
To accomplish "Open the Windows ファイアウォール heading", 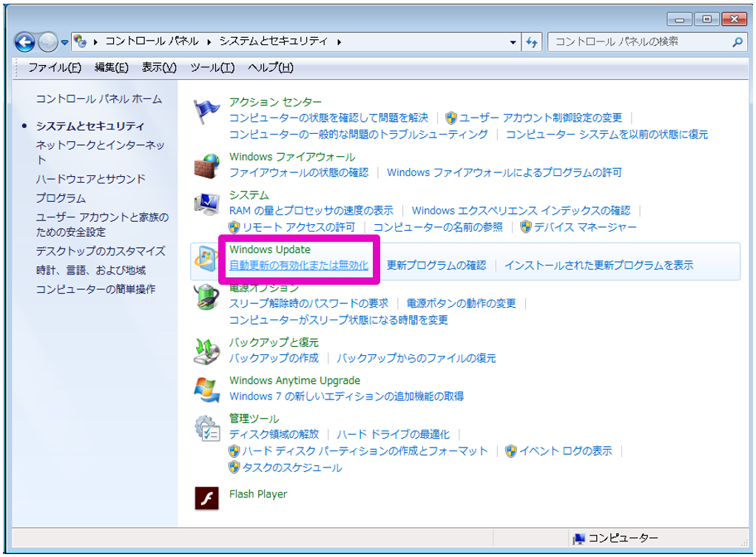I will 292,157.
